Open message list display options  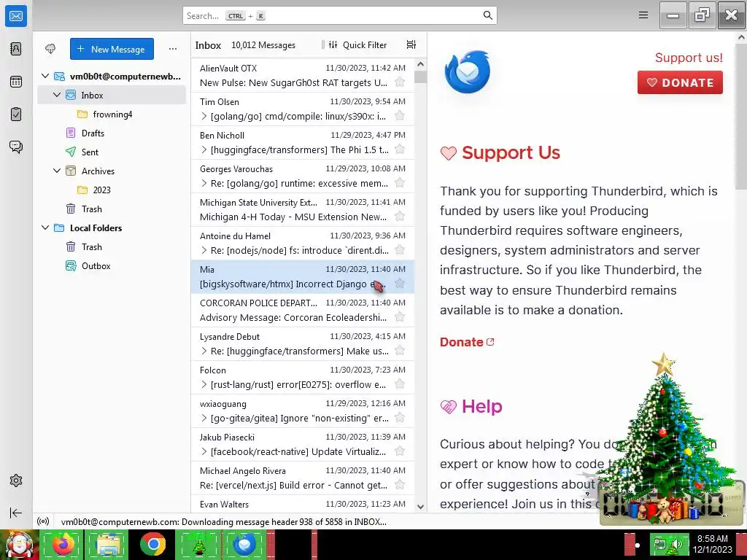(411, 44)
